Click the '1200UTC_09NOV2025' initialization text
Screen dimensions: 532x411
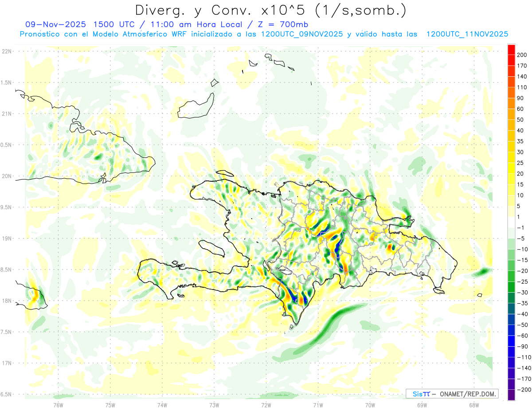point(301,34)
